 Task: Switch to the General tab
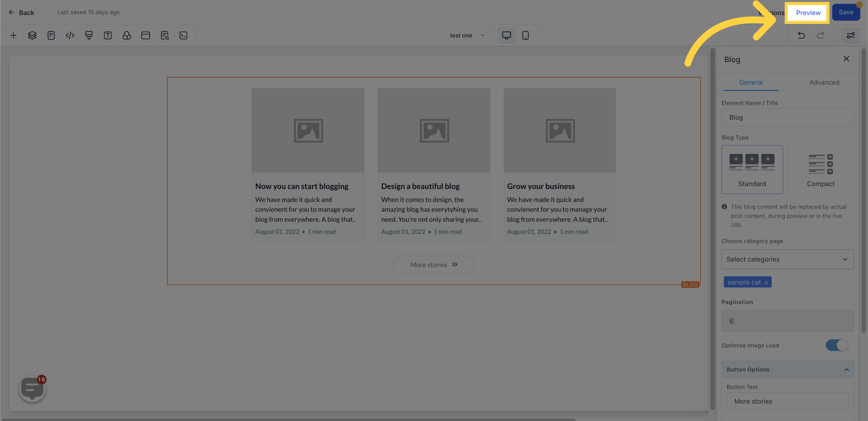coord(751,82)
